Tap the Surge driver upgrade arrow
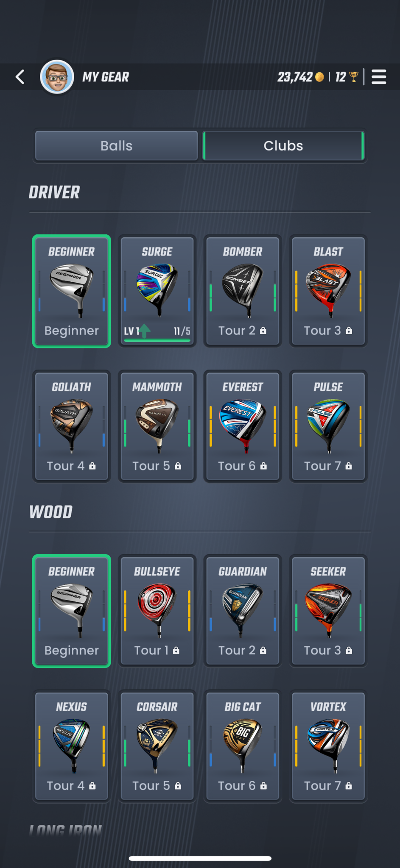 pyautogui.click(x=145, y=331)
